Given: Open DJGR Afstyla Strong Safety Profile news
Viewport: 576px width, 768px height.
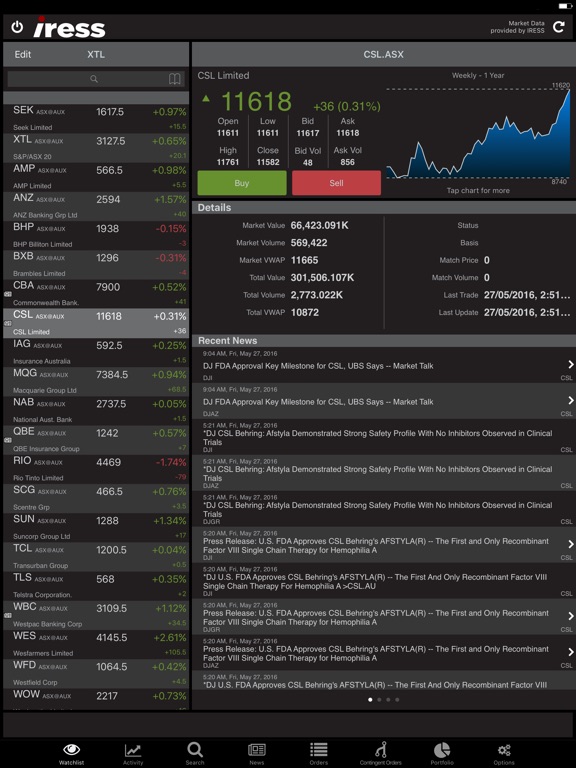Looking at the screenshot, I should (384, 509).
